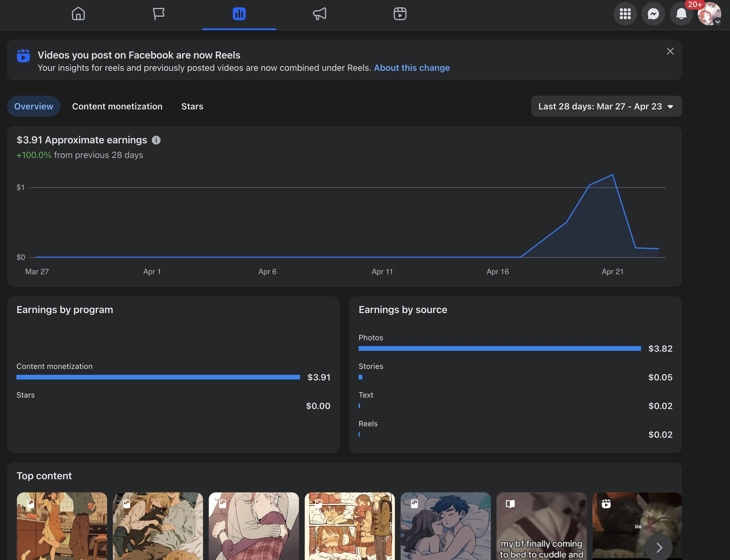
Task: Open the Reels video icon in navigation
Action: pyautogui.click(x=400, y=14)
